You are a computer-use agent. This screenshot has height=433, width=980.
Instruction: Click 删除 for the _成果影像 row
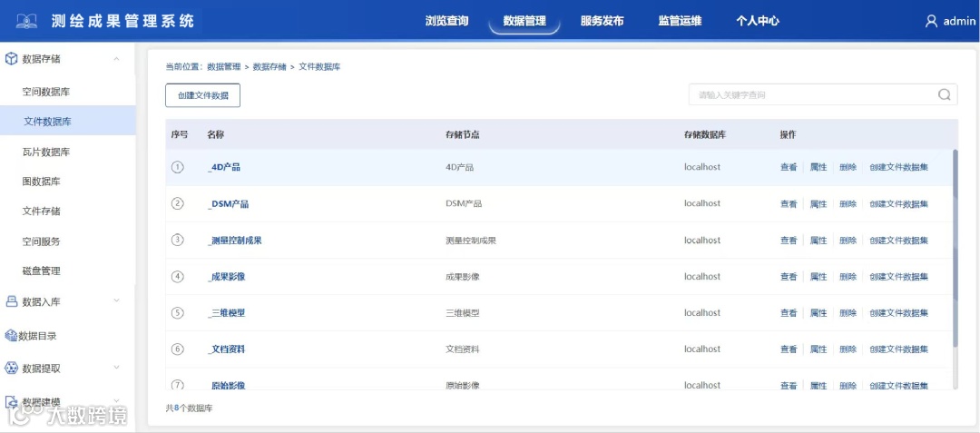[848, 277]
